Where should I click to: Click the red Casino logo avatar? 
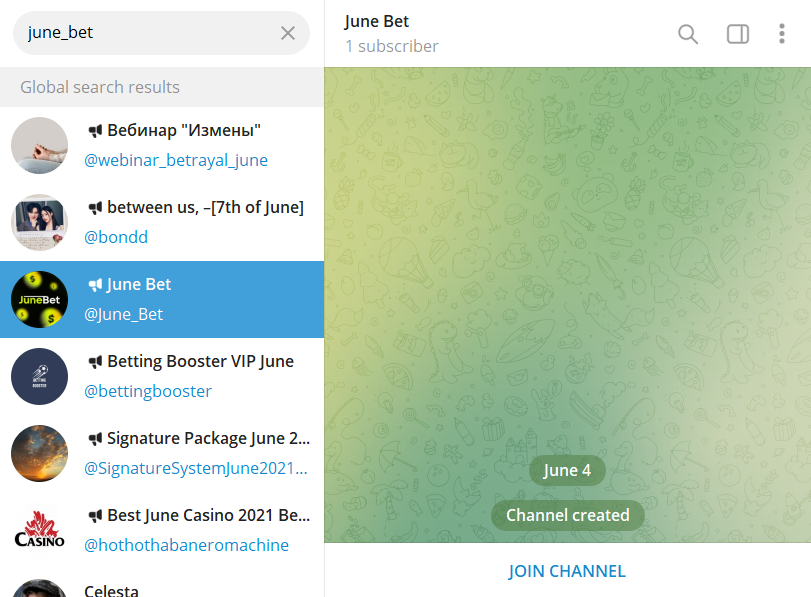(39, 531)
